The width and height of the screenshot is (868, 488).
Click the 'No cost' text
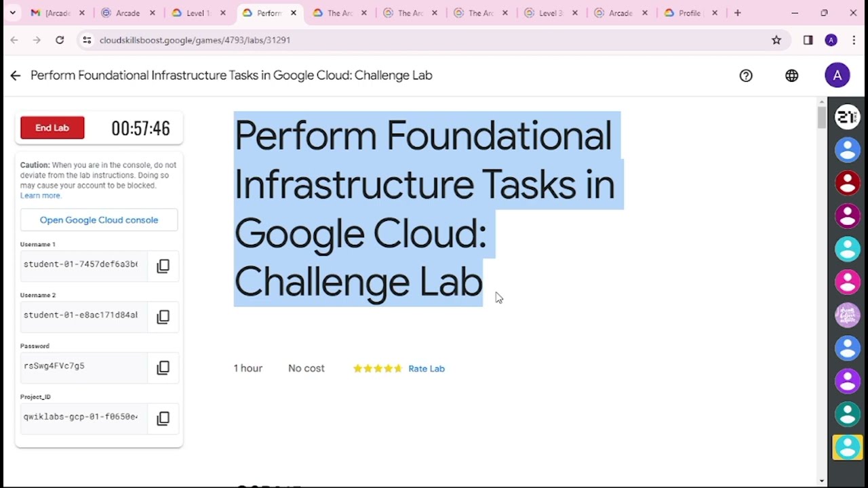[x=307, y=368]
